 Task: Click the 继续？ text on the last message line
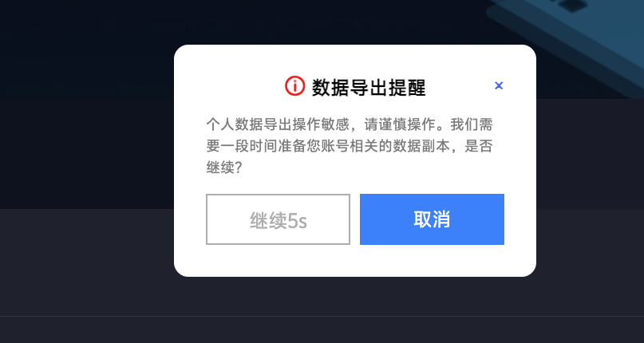coord(223,168)
